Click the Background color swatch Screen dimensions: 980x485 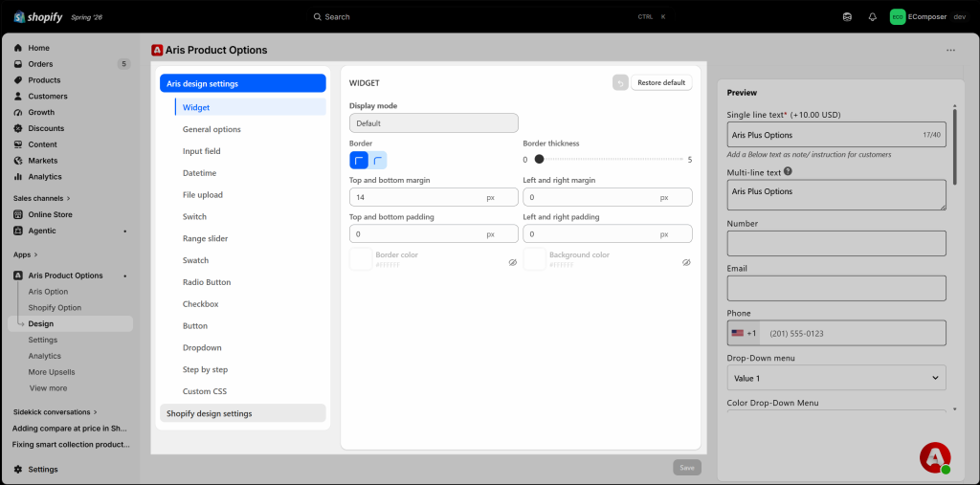[x=534, y=258]
